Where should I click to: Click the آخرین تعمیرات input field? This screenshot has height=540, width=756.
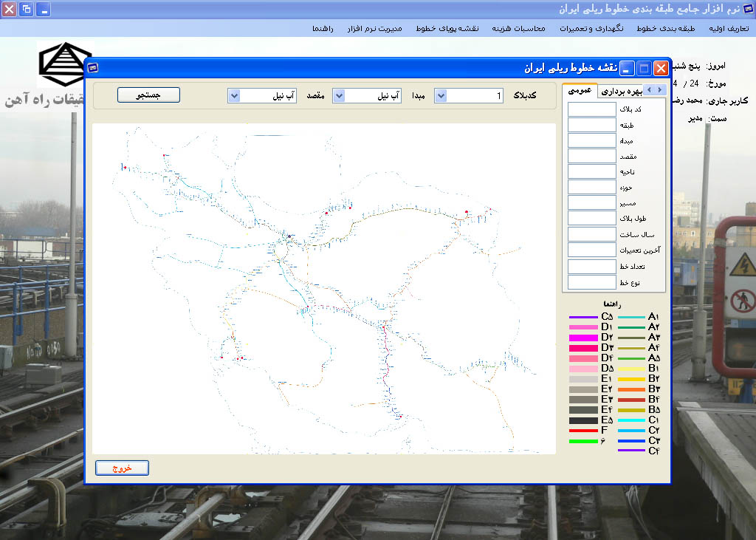click(591, 250)
